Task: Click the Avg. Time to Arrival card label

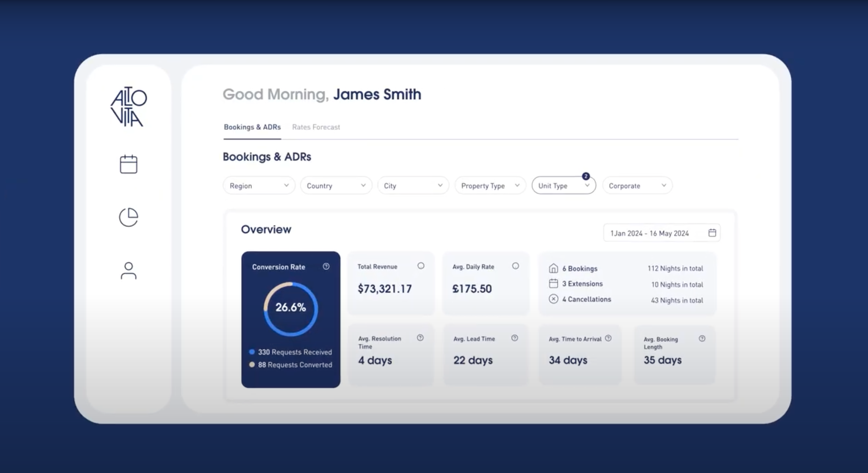Action: click(575, 339)
